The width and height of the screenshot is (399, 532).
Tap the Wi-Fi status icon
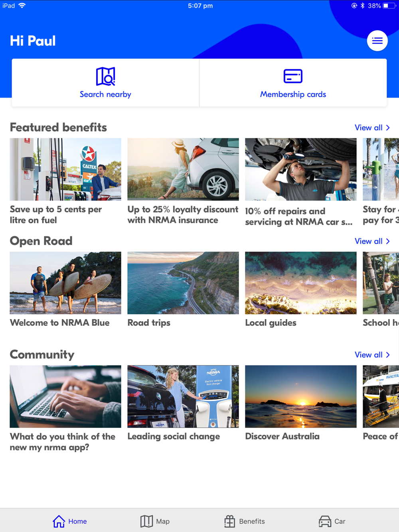[x=22, y=6]
